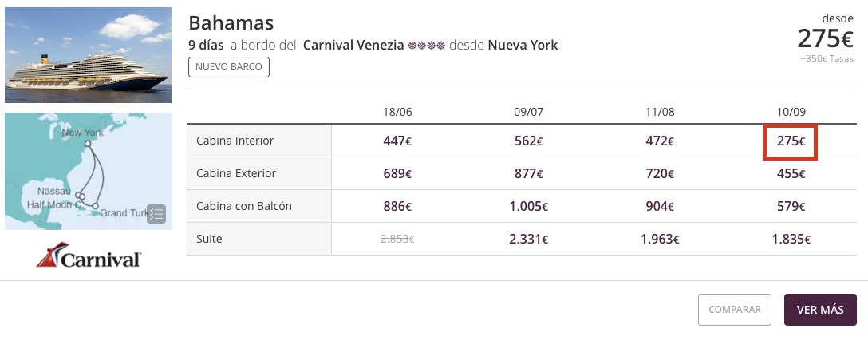This screenshot has width=868, height=337.
Task: Click the Cabina con Balcón row label
Action: tap(244, 206)
